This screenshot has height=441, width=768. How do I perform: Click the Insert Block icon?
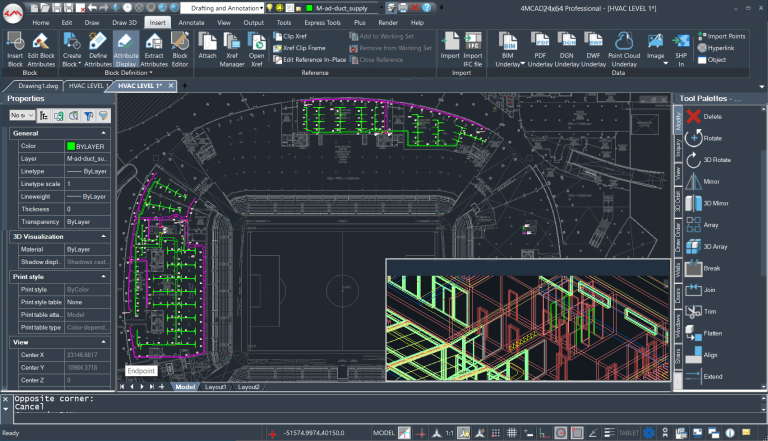15,43
